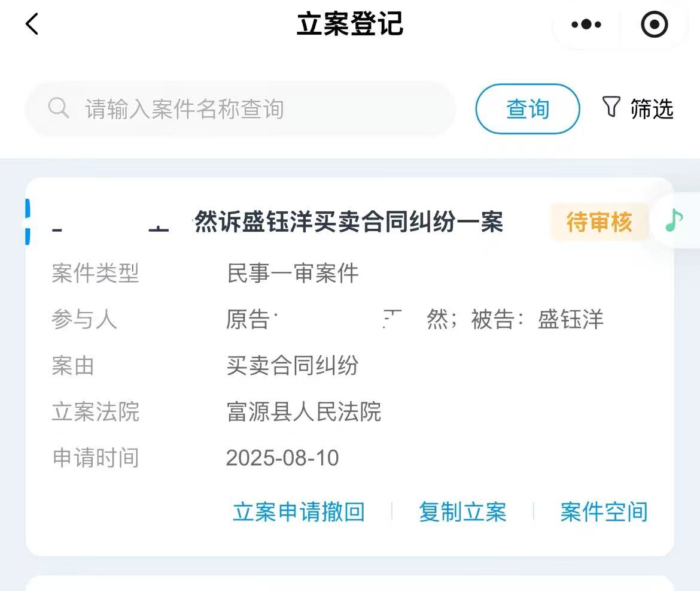Tap the circular close mini-program icon
The image size is (700, 591).
click(x=654, y=25)
